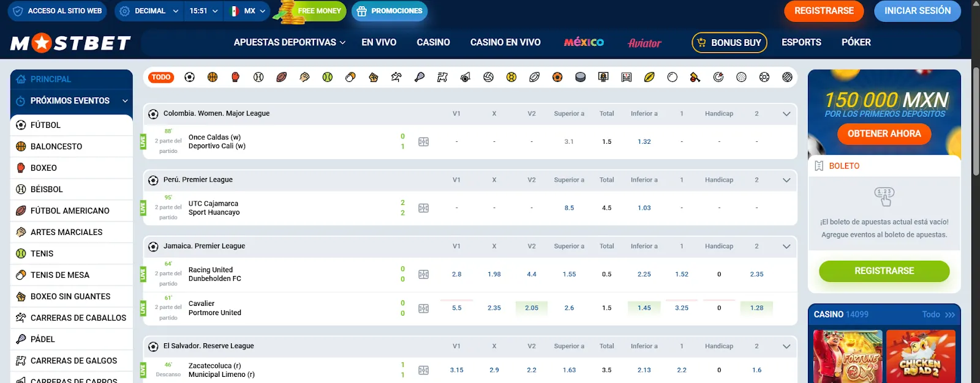Open the Fortune Ox casino game thumbnail

point(848,357)
